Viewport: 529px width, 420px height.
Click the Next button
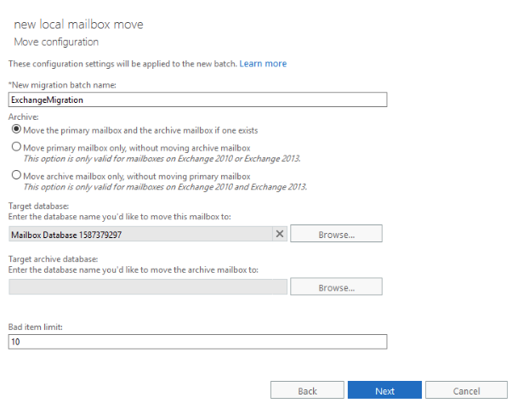pyautogui.click(x=384, y=390)
